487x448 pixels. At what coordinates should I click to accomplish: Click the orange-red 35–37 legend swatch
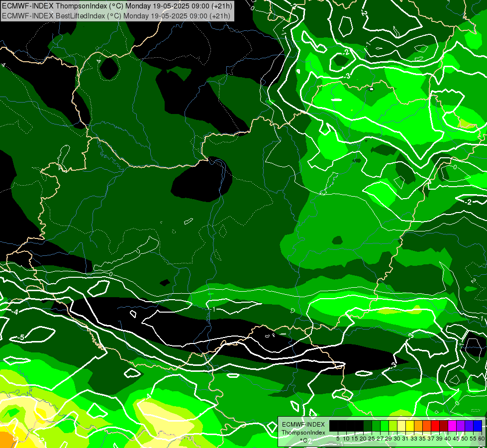pos(427,426)
